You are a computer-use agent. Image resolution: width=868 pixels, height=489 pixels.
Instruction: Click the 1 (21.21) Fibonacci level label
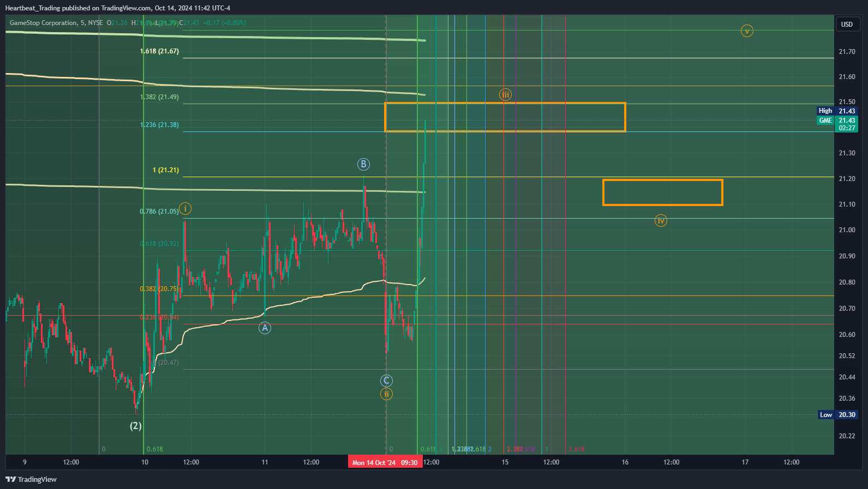click(166, 170)
